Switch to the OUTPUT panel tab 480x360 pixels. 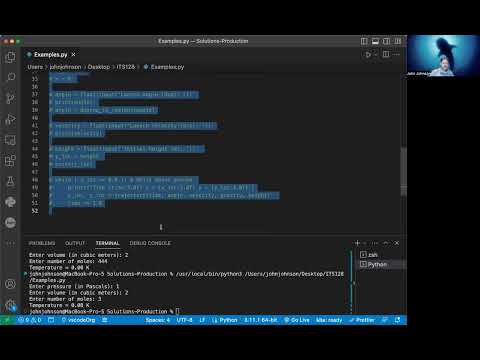(75, 243)
